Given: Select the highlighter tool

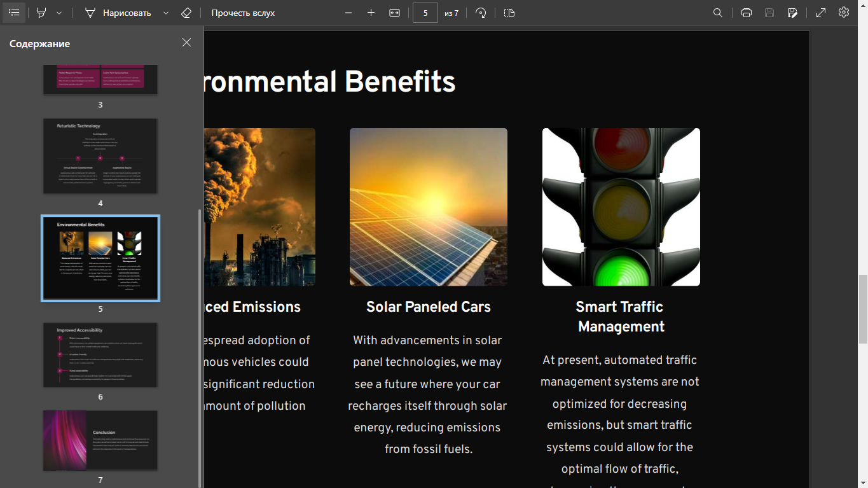Looking at the screenshot, I should click(42, 13).
